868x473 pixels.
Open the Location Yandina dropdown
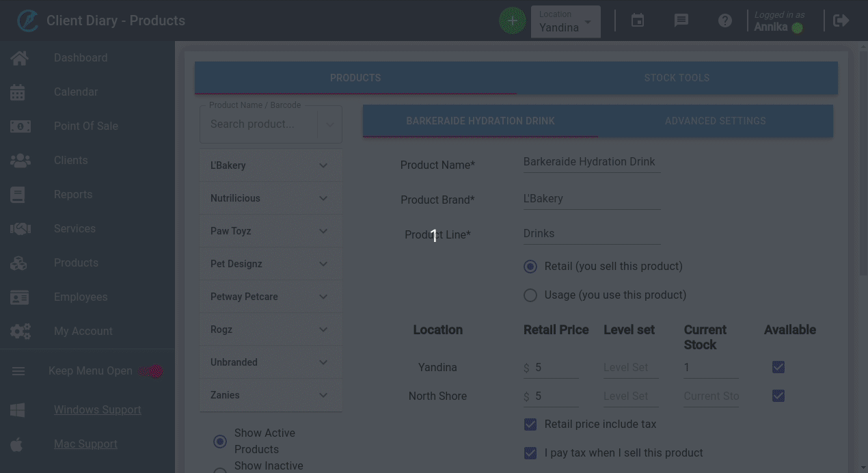pos(566,22)
